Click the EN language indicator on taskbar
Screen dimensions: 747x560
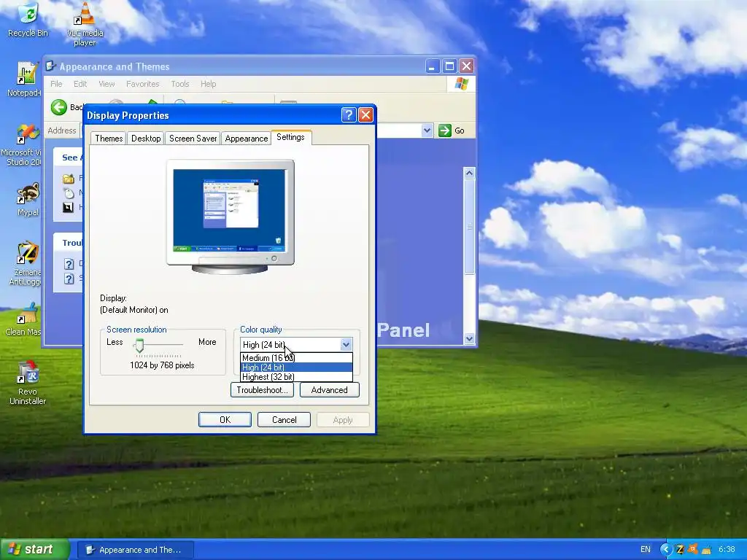point(645,550)
